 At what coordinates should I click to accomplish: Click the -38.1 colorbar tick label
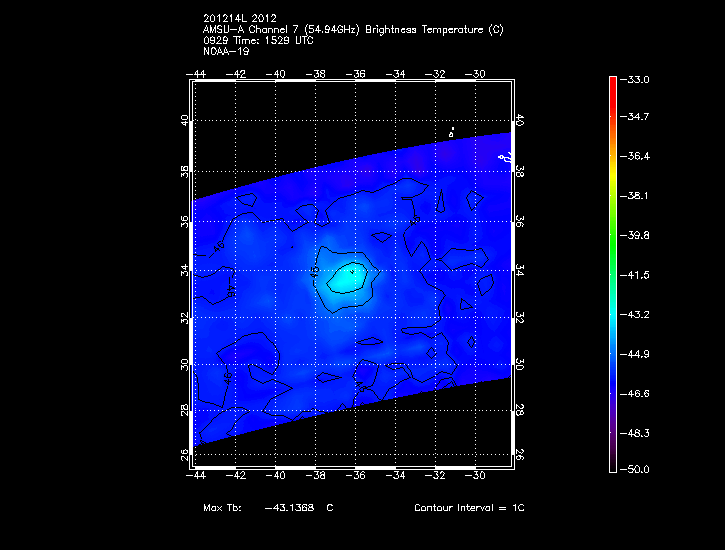click(x=637, y=196)
